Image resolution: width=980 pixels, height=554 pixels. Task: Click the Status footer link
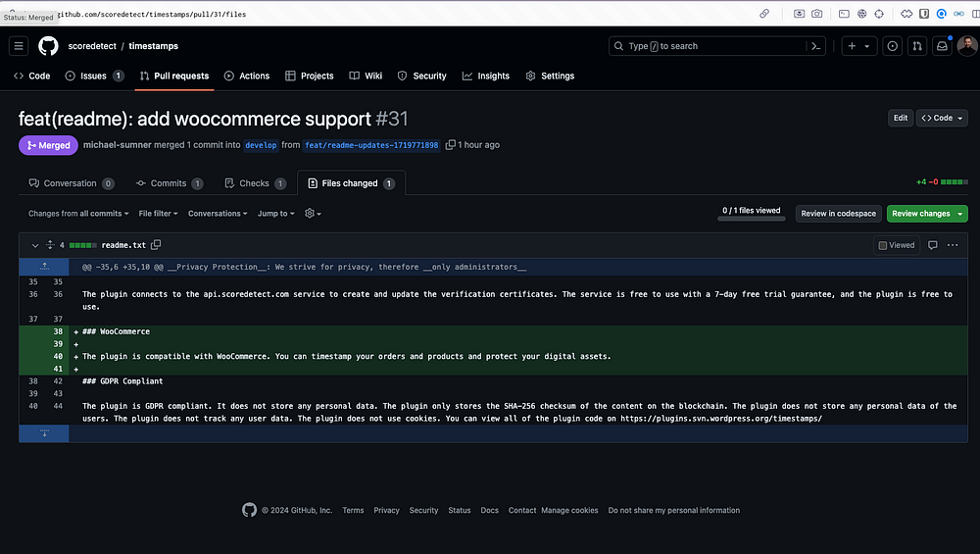pyautogui.click(x=460, y=510)
